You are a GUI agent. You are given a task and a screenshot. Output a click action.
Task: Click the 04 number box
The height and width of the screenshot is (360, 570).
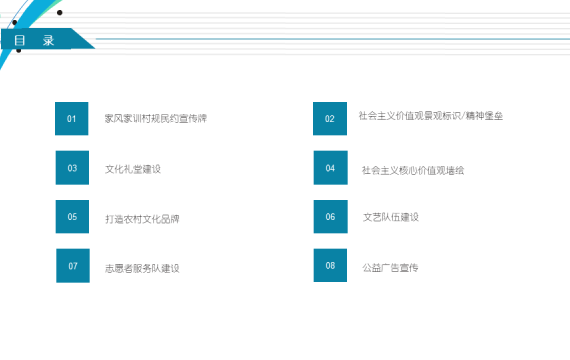click(330, 168)
